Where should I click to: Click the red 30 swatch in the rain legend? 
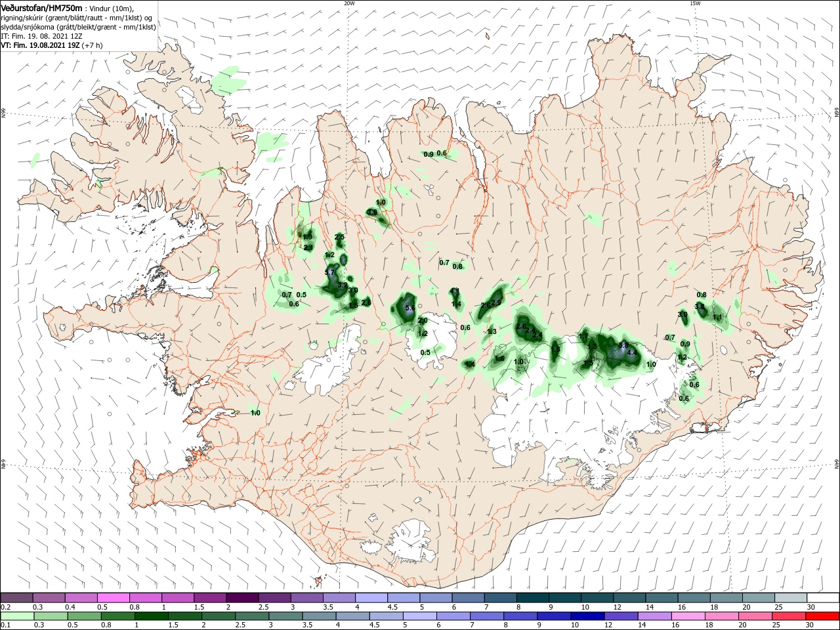pyautogui.click(x=823, y=616)
